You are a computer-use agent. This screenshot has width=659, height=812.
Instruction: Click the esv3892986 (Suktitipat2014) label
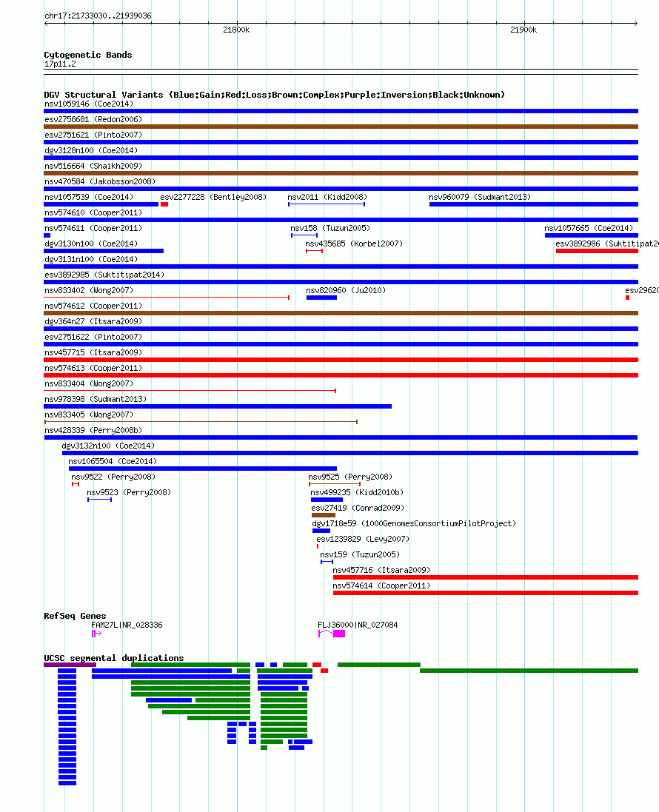606,244
